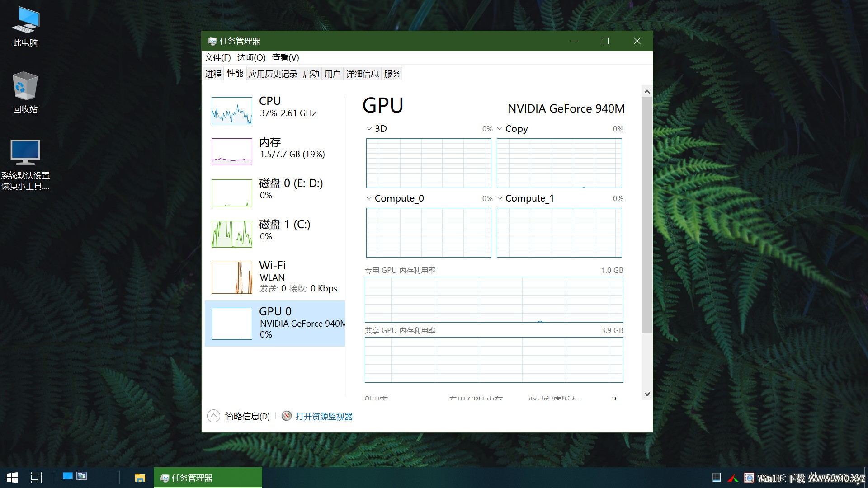Viewport: 868px width, 488px height.
Task: Open 磁盘 0 (E: D:) performance view
Action: click(x=275, y=193)
